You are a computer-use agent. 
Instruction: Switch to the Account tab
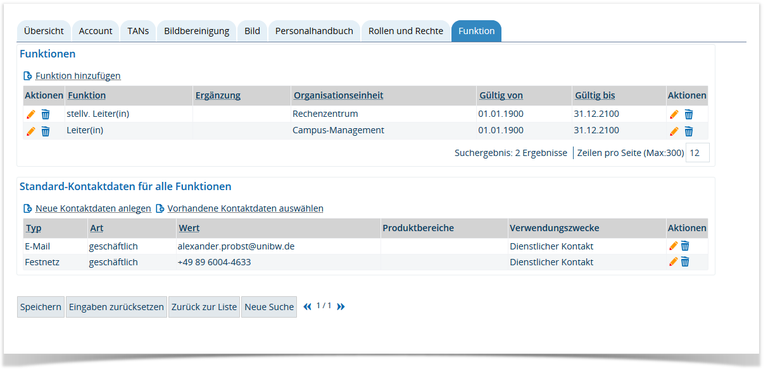pos(96,31)
